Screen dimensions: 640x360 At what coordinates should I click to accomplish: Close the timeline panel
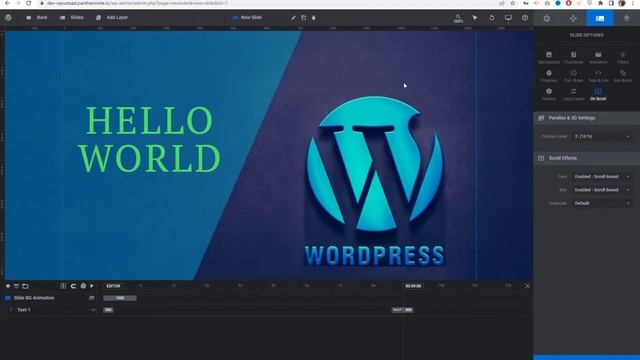click(x=527, y=286)
